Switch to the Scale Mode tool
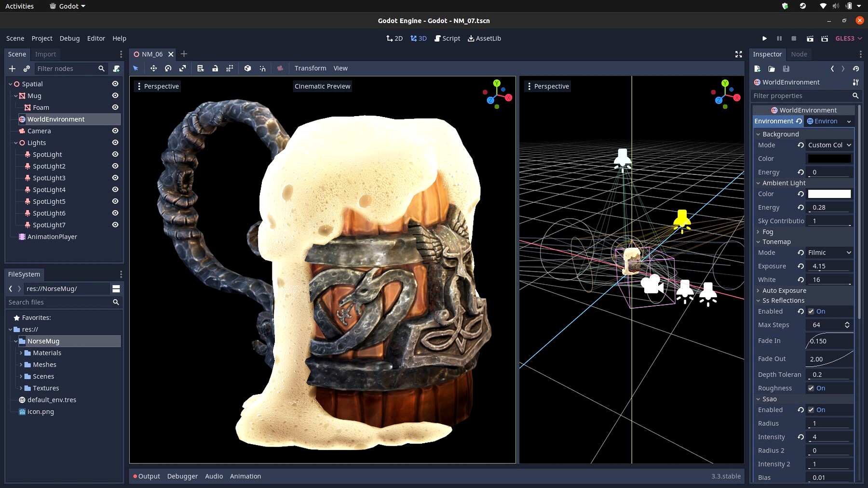The width and height of the screenshot is (868, 488). click(x=182, y=68)
